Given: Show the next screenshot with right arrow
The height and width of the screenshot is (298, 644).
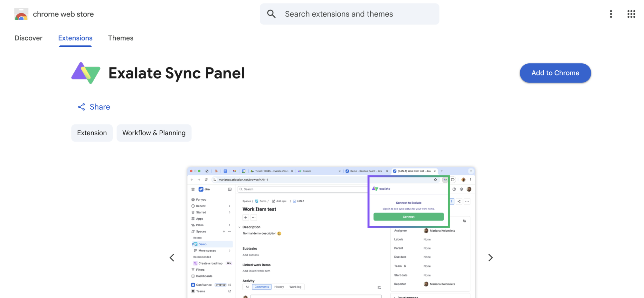Looking at the screenshot, I should [x=490, y=257].
